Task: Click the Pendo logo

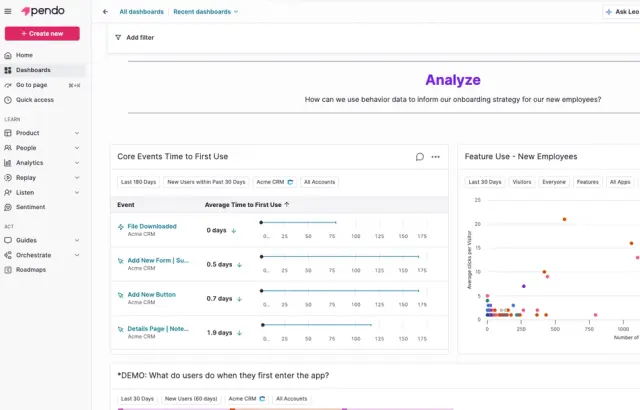Action: [x=43, y=11]
